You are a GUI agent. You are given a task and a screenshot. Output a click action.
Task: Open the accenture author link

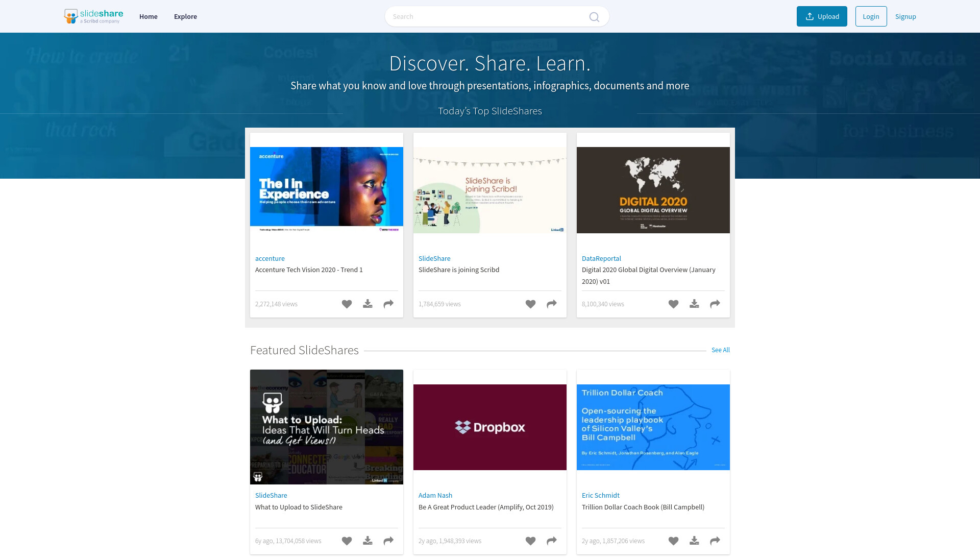click(270, 259)
